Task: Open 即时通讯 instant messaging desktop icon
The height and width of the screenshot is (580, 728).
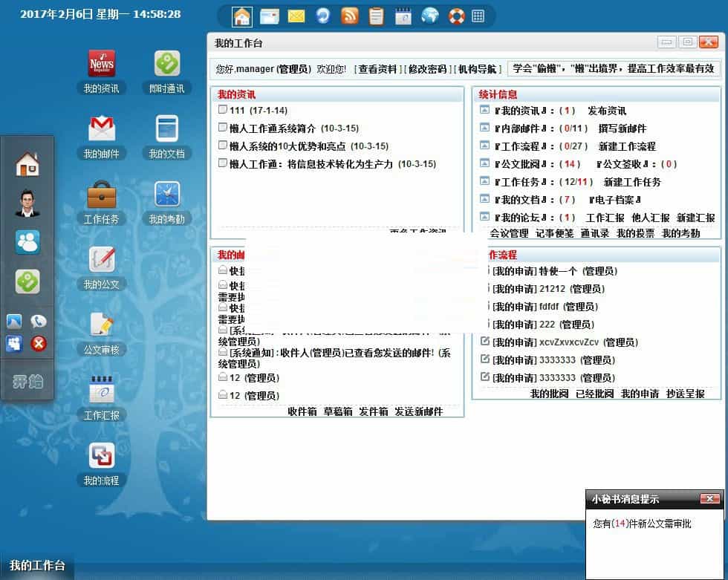Action: click(167, 65)
